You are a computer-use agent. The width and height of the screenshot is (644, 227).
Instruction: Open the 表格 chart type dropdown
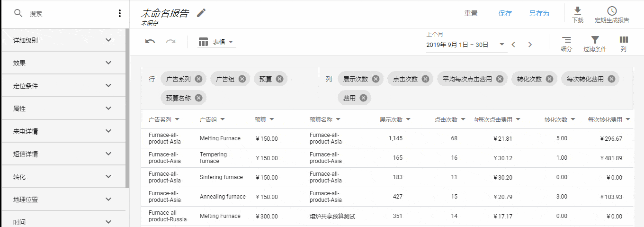point(217,42)
